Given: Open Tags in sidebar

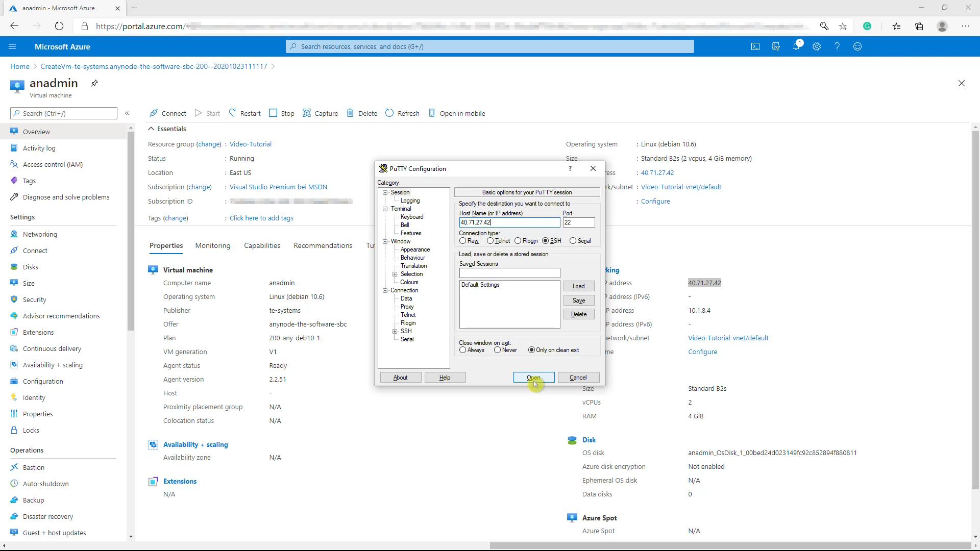Looking at the screenshot, I should click(x=29, y=181).
